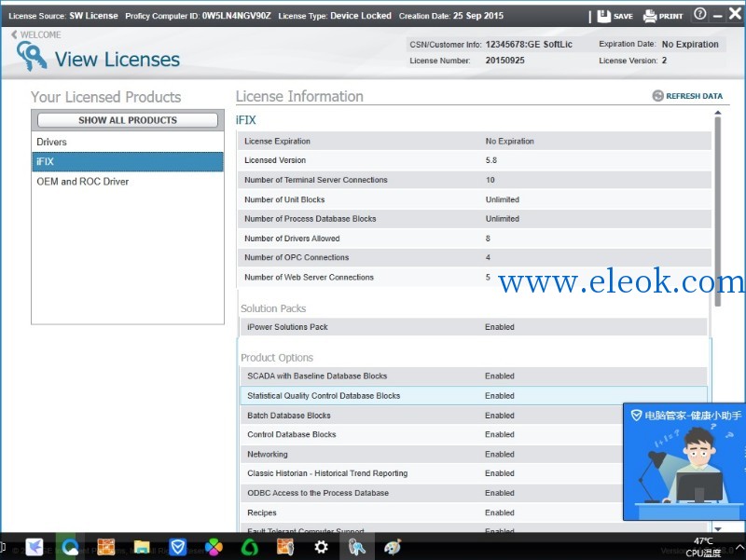Click Batch Database Blocks row
Viewport: 746px width, 560px height.
[432, 416]
